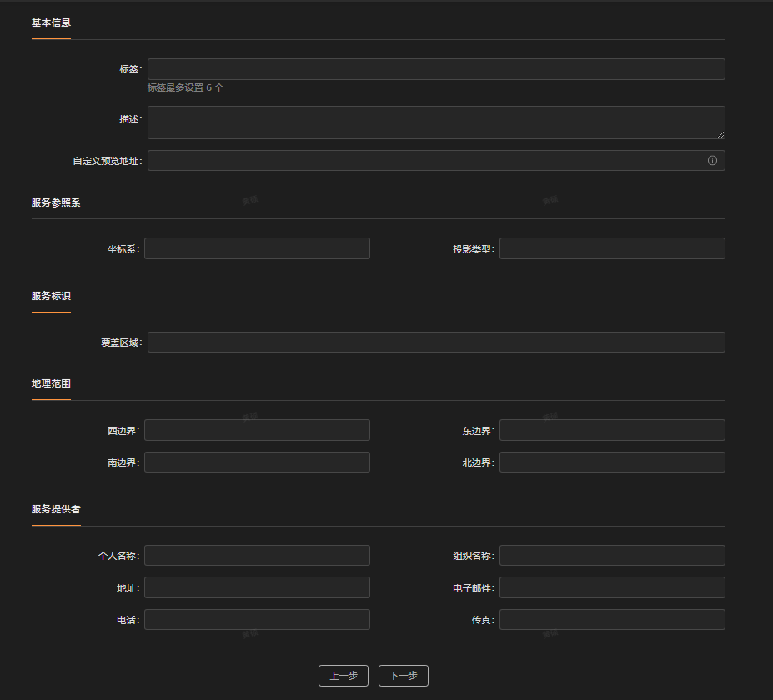Proceed with the 下一步 button
Viewport: 773px width, 700px height.
tap(404, 676)
